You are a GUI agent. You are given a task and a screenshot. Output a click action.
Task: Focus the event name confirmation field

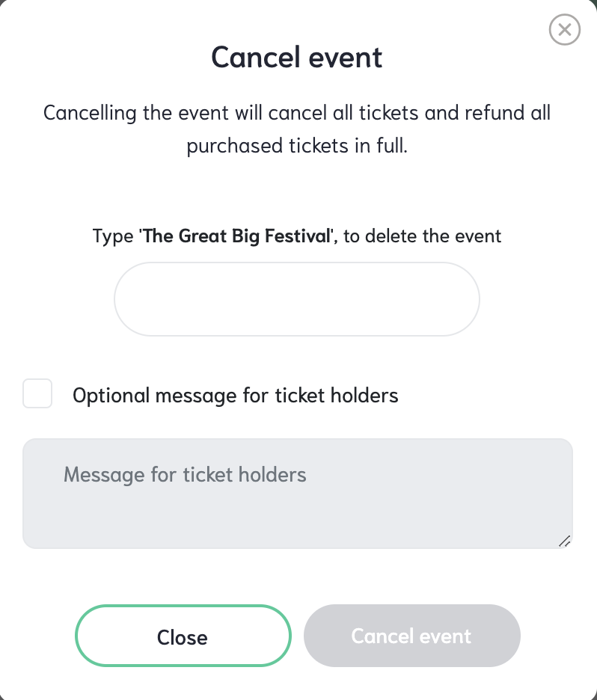tap(297, 298)
